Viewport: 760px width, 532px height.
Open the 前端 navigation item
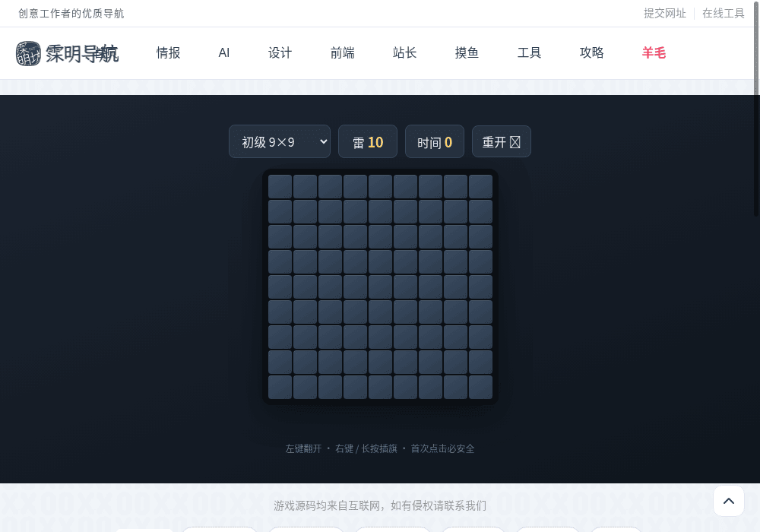(342, 52)
